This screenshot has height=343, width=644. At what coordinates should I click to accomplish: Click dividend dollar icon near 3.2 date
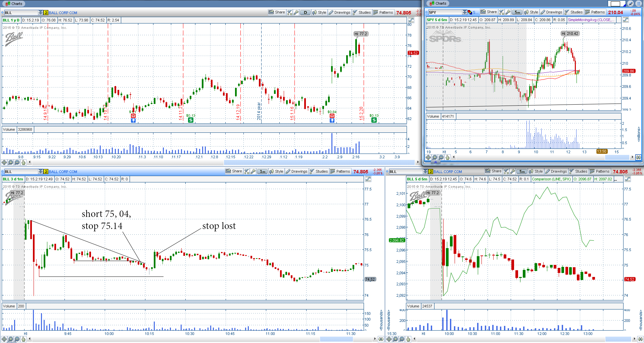(374, 120)
